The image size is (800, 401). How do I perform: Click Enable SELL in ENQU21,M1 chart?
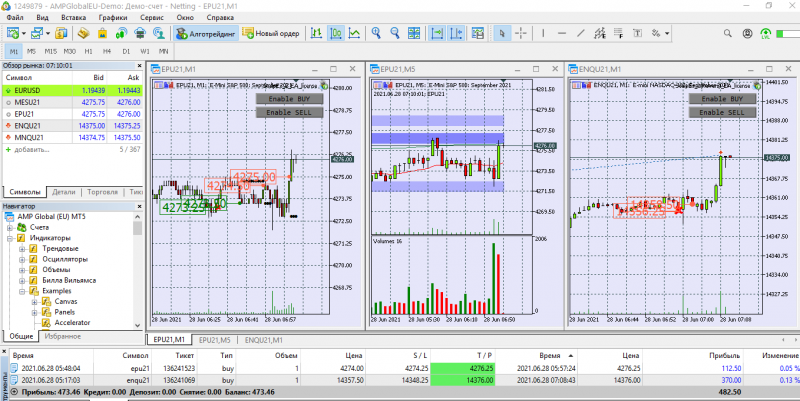pyautogui.click(x=722, y=112)
